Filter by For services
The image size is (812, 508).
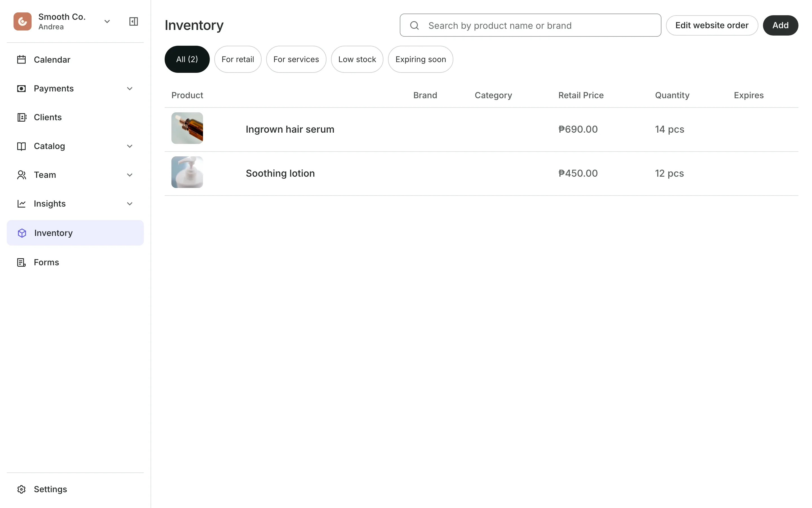click(296, 59)
